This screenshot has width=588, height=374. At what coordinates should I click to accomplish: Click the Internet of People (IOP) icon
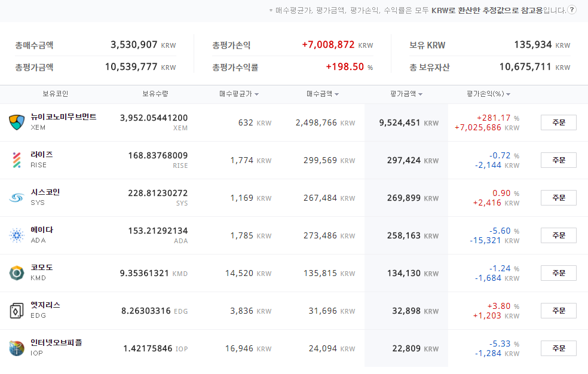(16, 348)
